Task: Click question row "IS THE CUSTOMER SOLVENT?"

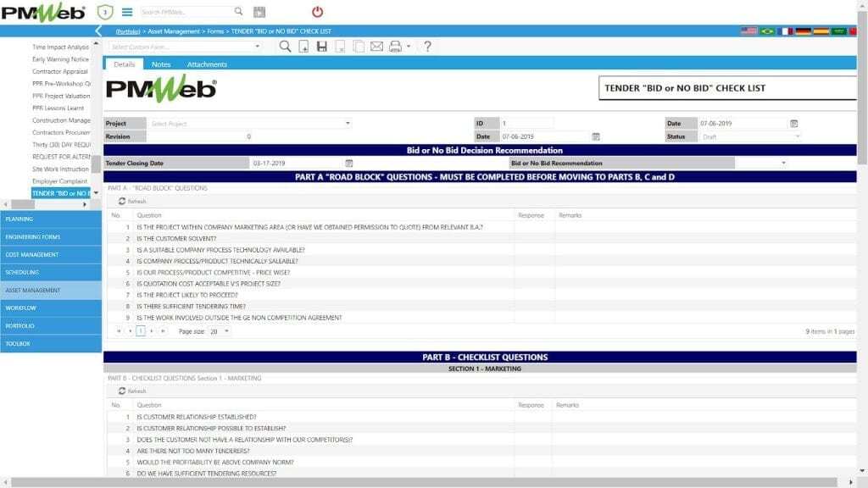Action: point(176,238)
